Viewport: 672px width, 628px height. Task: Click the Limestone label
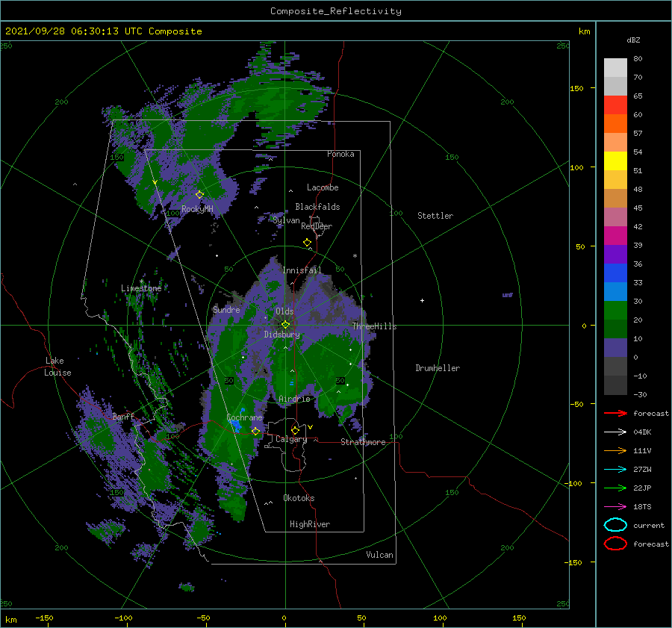(141, 288)
